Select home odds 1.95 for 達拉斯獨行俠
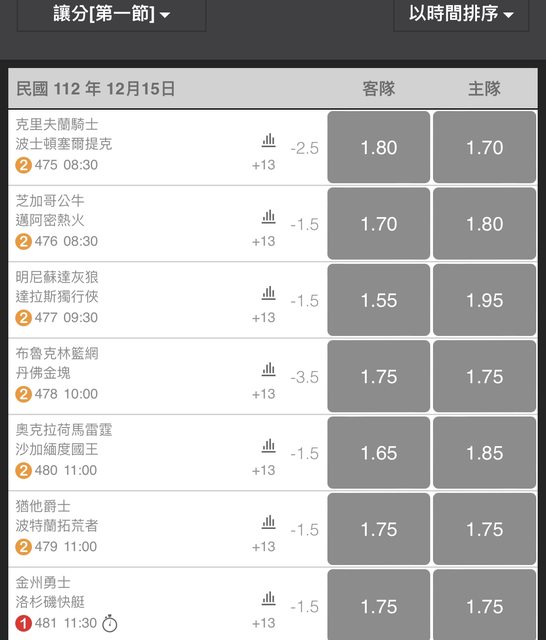 (x=484, y=300)
